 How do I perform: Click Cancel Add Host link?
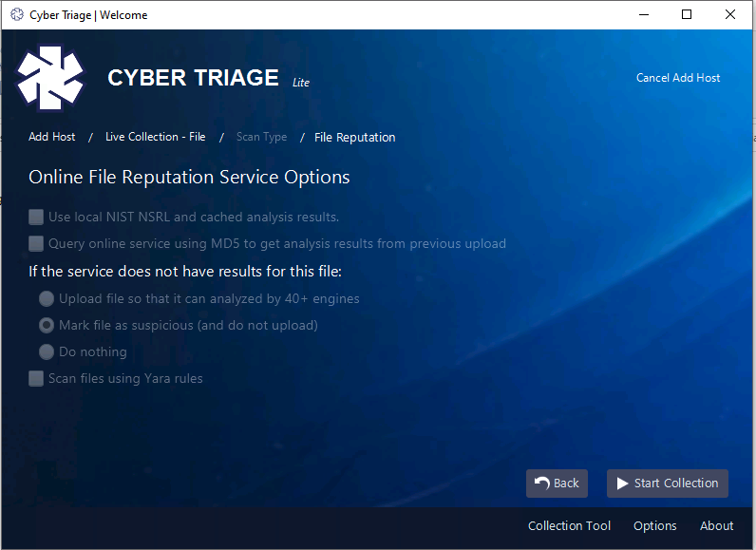pyautogui.click(x=678, y=78)
